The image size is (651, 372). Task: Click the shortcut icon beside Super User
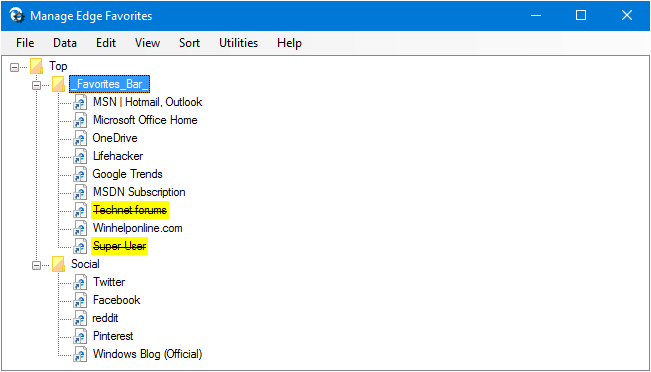pyautogui.click(x=80, y=247)
